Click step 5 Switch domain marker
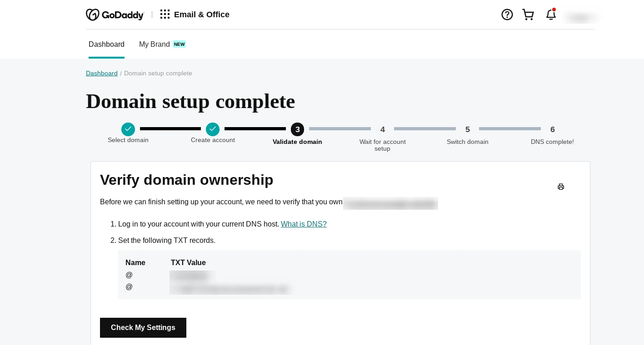 point(468,130)
